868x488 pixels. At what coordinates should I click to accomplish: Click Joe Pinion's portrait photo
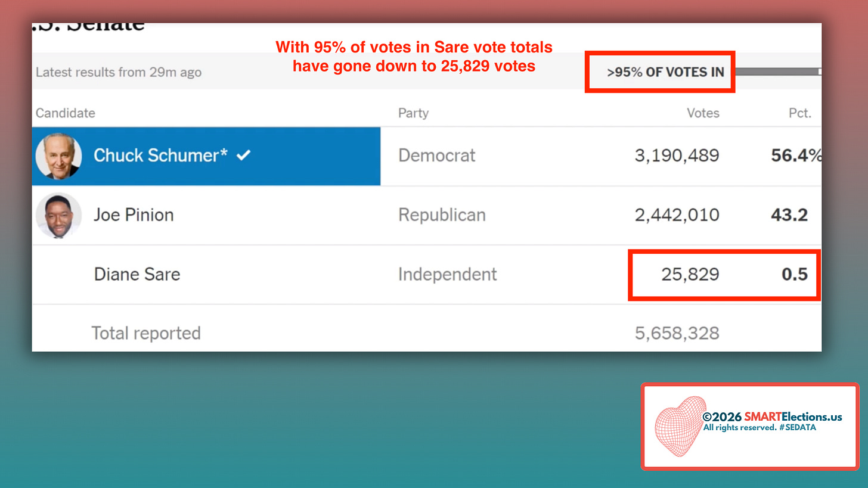pyautogui.click(x=58, y=216)
